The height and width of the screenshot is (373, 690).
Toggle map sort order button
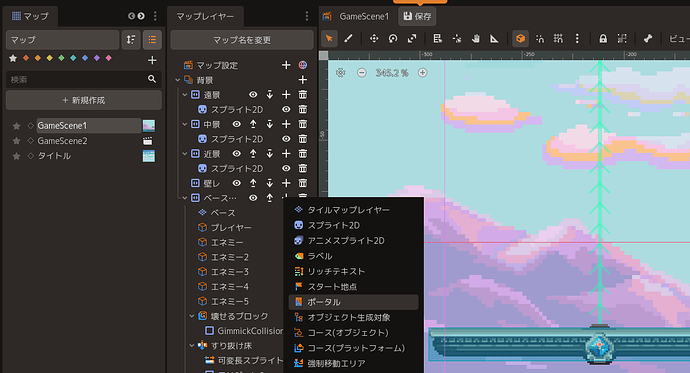tap(131, 40)
